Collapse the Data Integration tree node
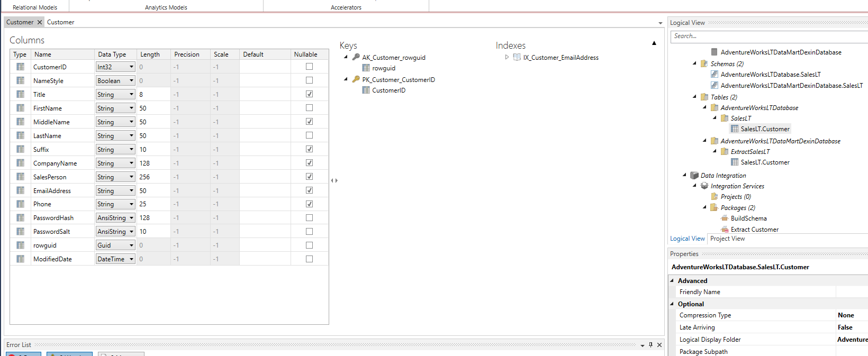Screen dimensions: 868x356 tap(684, 175)
